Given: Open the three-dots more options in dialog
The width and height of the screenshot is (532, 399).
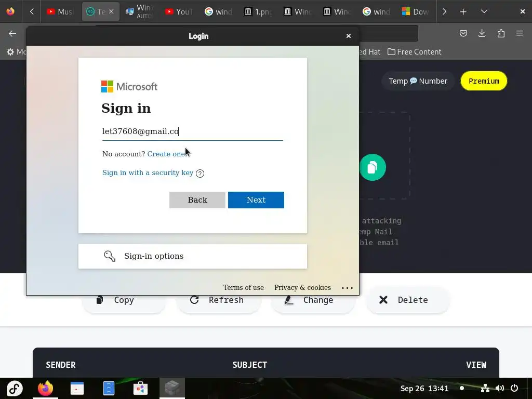Looking at the screenshot, I should [x=347, y=288].
